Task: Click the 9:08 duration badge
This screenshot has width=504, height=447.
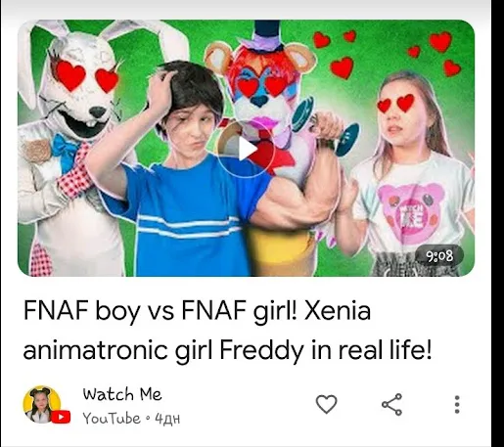Action: 439,256
